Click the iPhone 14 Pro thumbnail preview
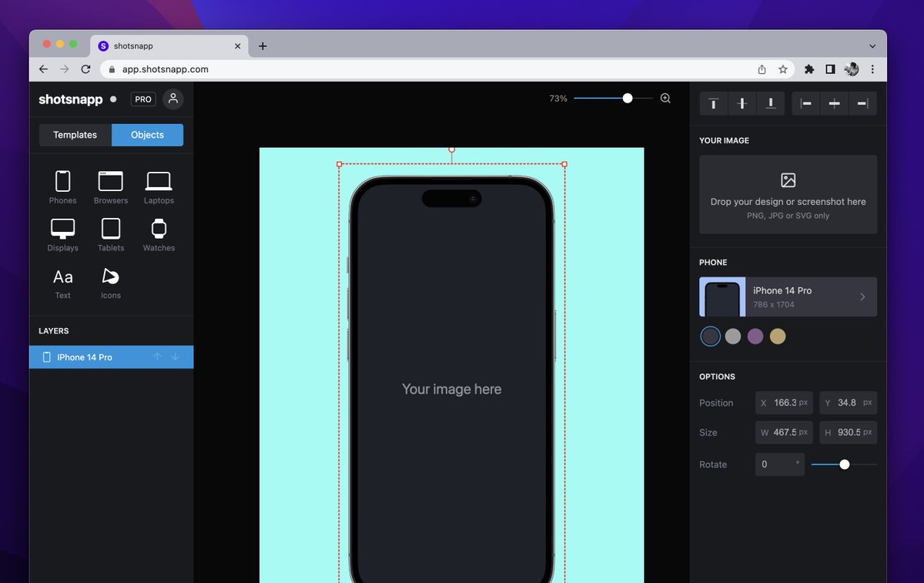 coord(722,297)
